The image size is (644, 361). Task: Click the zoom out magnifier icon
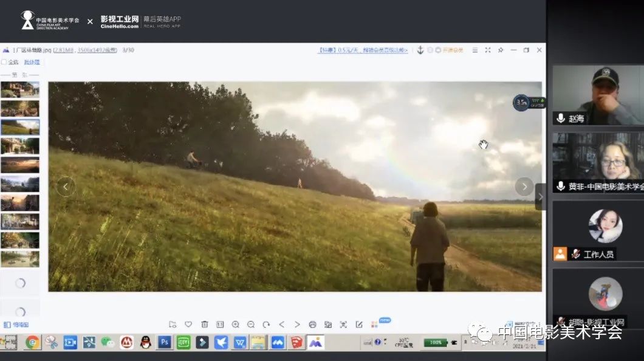click(250, 325)
